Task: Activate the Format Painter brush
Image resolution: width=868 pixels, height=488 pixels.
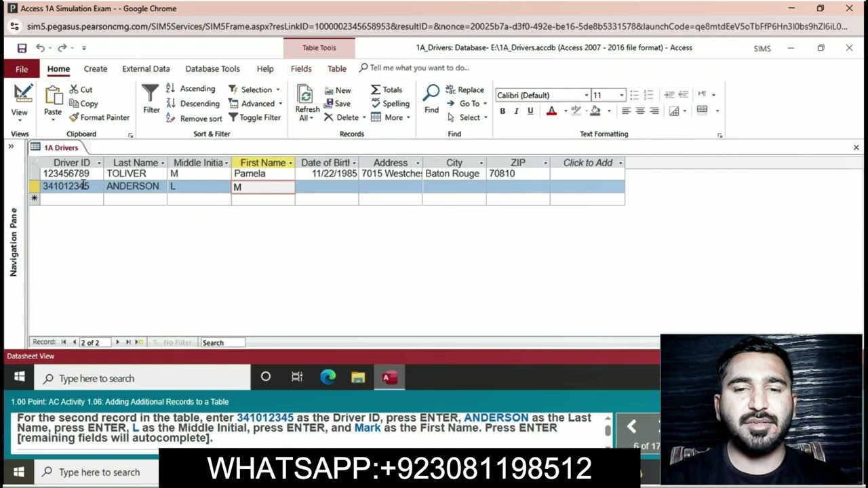Action: (x=99, y=117)
